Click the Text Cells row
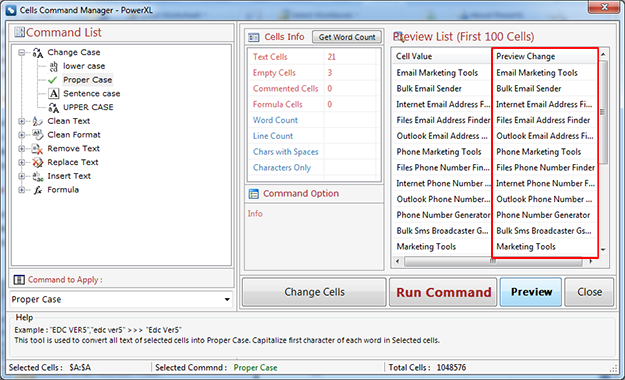The width and height of the screenshot is (625, 380). [313, 57]
